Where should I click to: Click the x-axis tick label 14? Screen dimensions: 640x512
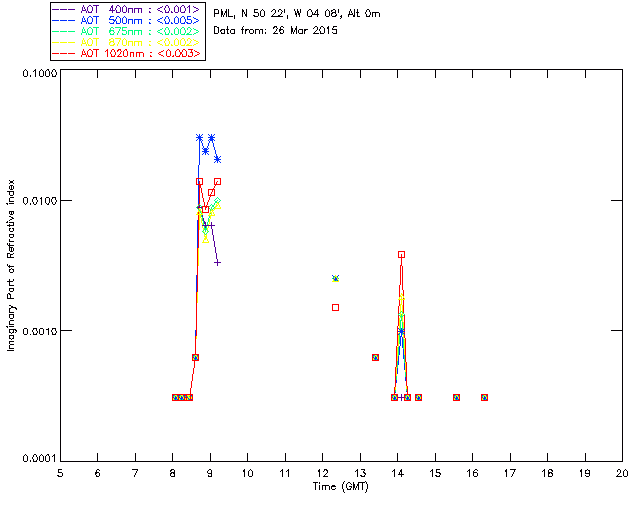[x=398, y=473]
